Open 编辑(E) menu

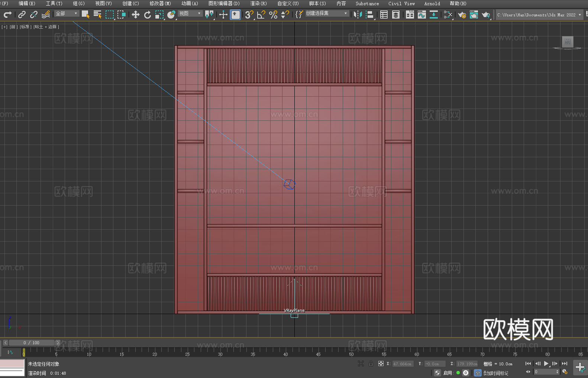tap(27, 3)
